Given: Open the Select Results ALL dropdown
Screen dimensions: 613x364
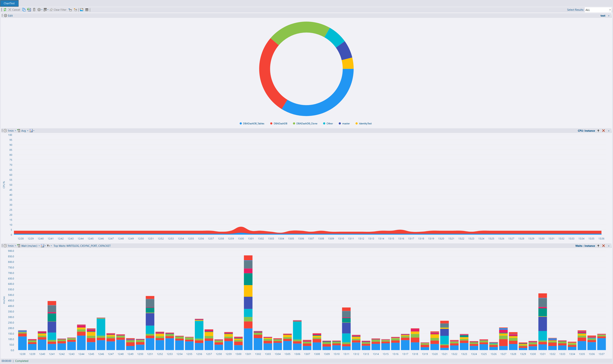Looking at the screenshot, I should click(598, 10).
